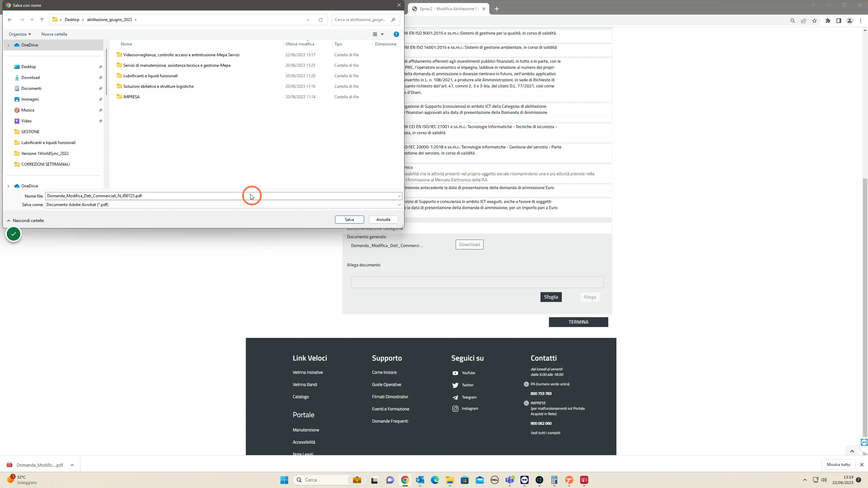Sort the file list by the Nome column
This screenshot has height=488, width=868.
[126, 44]
